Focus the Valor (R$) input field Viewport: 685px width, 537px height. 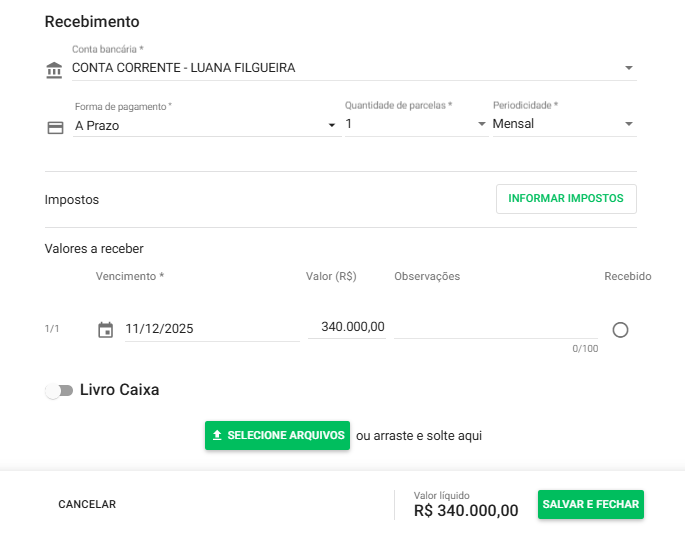pos(347,327)
